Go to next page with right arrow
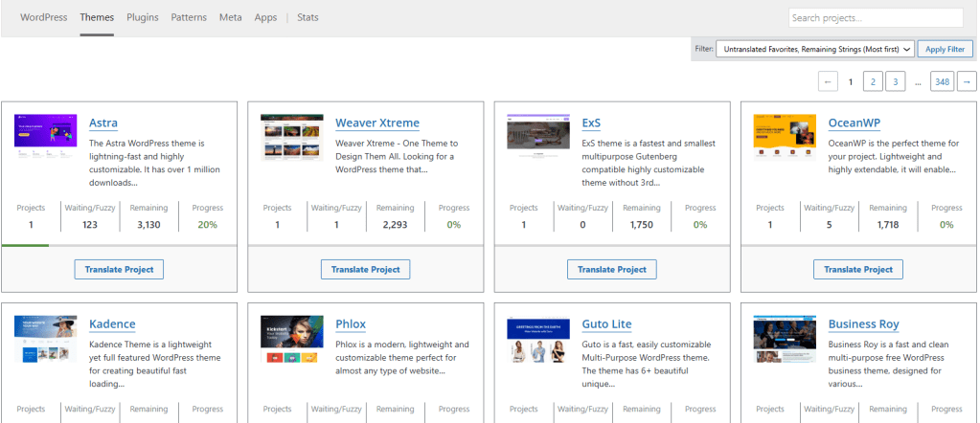 coord(968,81)
